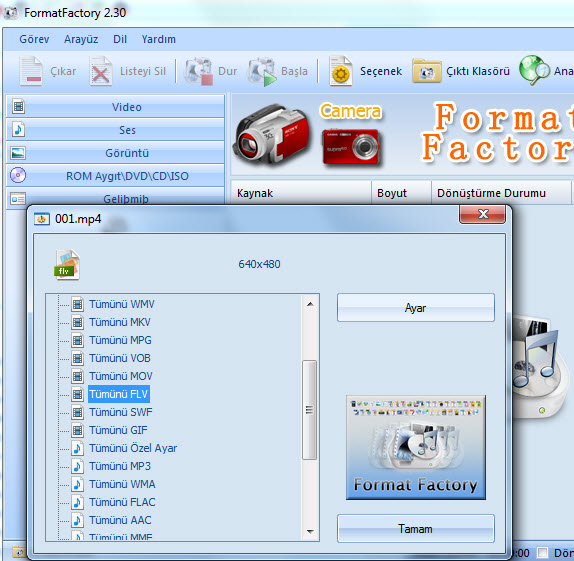Open the Çıktı Klasörü folder icon
The image size is (574, 561).
pos(426,71)
